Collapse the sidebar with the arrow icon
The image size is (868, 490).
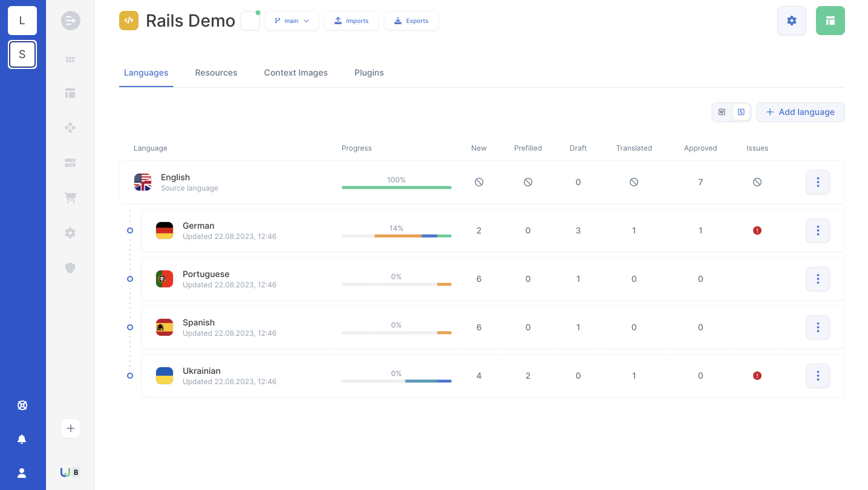70,21
